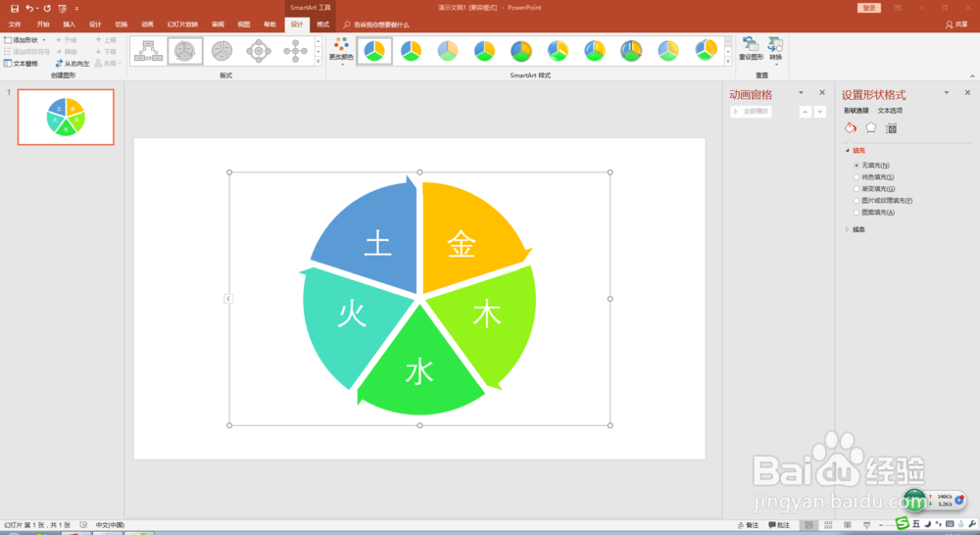
Task: Expand the SmartArt 样式 gallery more arrow
Action: (x=728, y=62)
